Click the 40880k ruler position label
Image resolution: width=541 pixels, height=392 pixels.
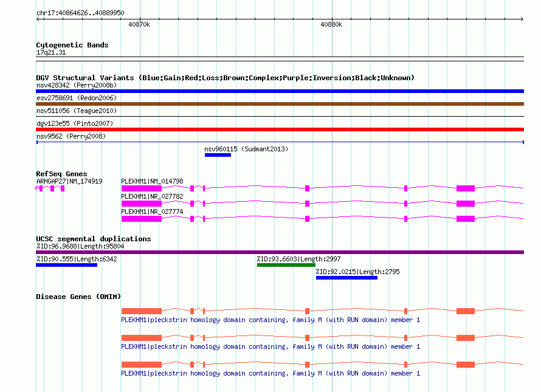point(331,24)
